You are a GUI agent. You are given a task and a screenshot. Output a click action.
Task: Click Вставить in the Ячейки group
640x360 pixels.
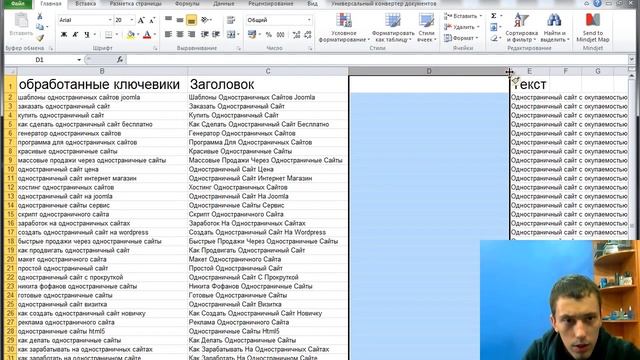pyautogui.click(x=463, y=16)
